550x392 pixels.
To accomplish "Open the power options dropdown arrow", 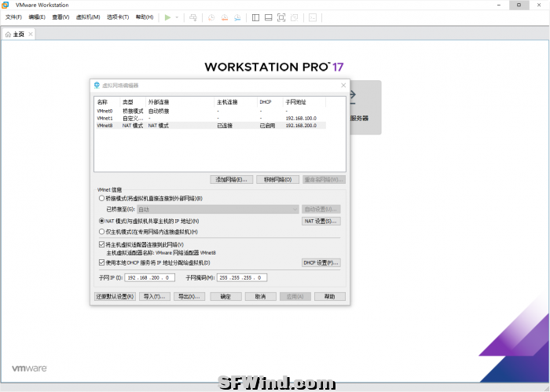I will (177, 17).
